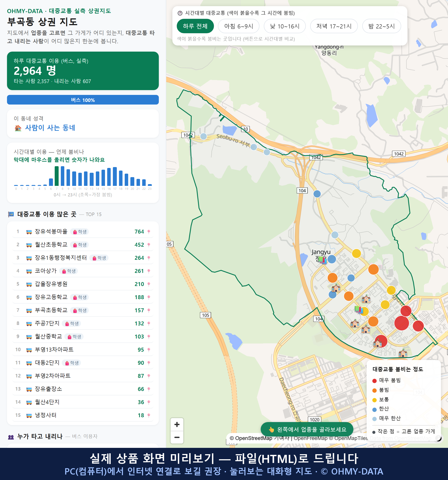Screen dimensions: 448x480
Task: Zoom out the map with minus button
Action: (177, 437)
